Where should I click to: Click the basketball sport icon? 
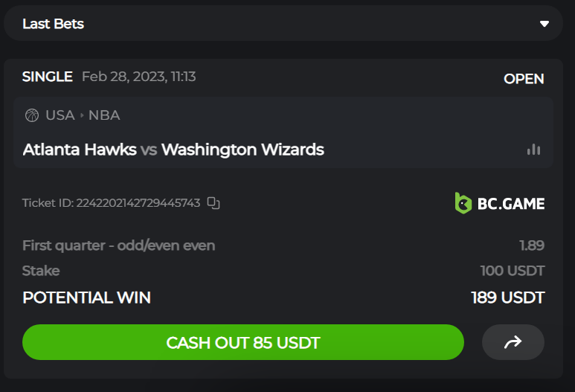[x=32, y=115]
